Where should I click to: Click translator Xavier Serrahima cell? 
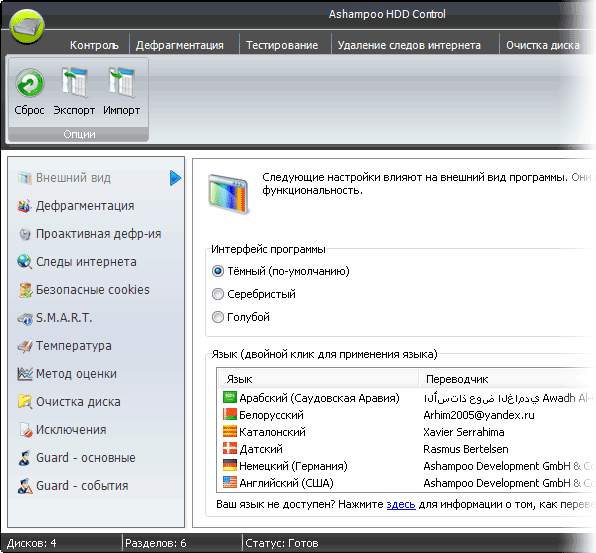pos(464,432)
